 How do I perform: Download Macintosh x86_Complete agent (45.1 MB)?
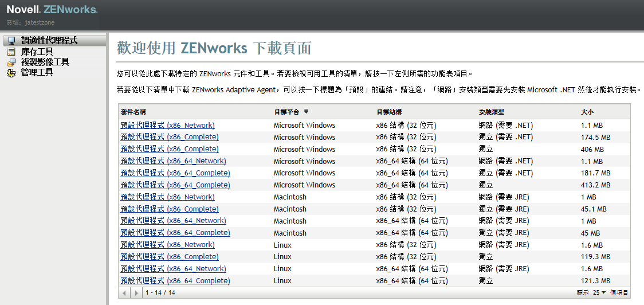tap(170, 209)
